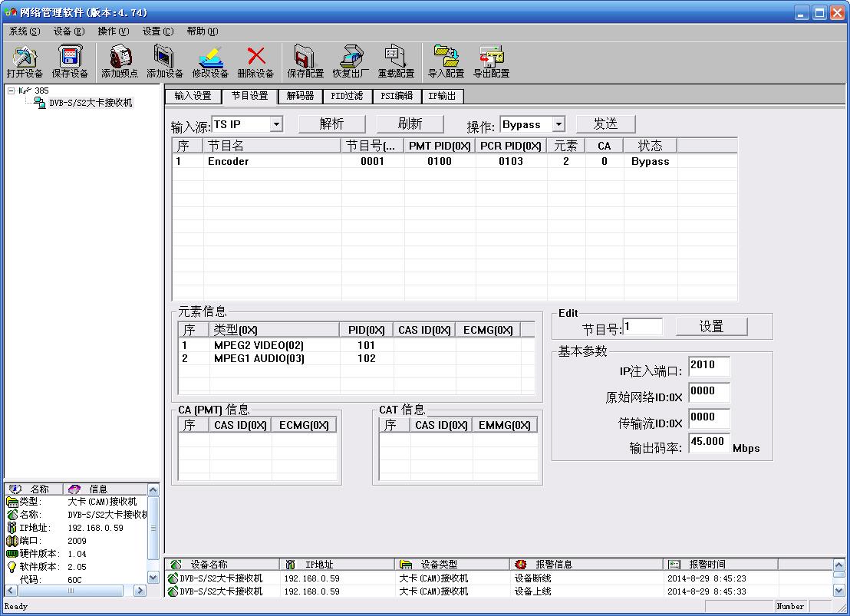Click the 报警时间 column header icon

point(674,565)
